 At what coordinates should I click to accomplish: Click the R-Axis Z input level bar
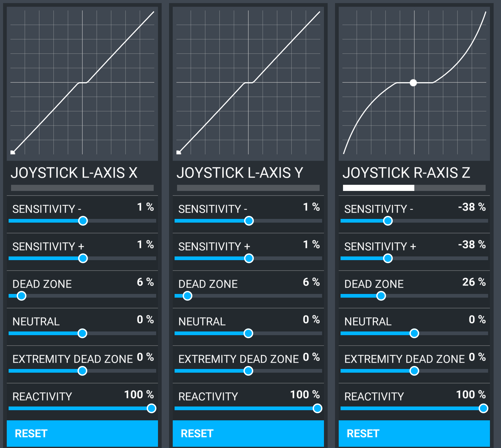[x=414, y=188]
